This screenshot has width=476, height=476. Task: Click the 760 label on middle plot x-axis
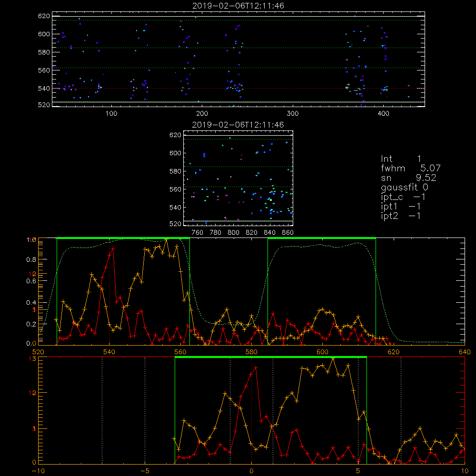198,233
